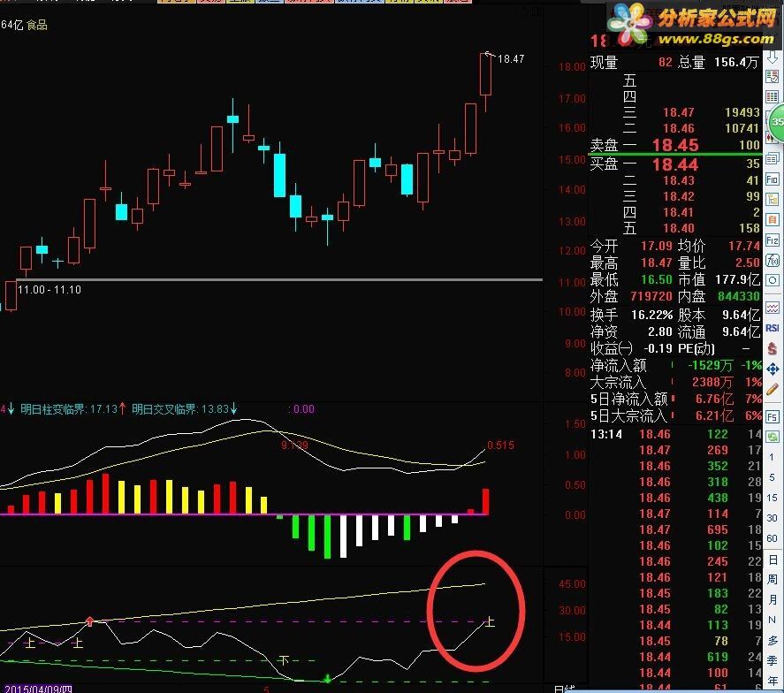Screen dimensions: 784x693
Task: Click the 今开 17.09 opening price value
Action: pyautogui.click(x=657, y=246)
